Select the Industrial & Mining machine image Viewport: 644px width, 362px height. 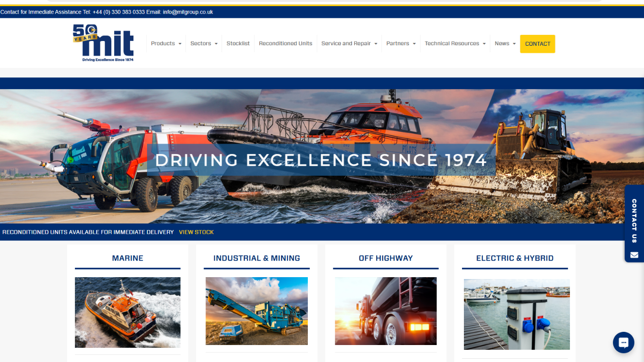[x=256, y=311]
